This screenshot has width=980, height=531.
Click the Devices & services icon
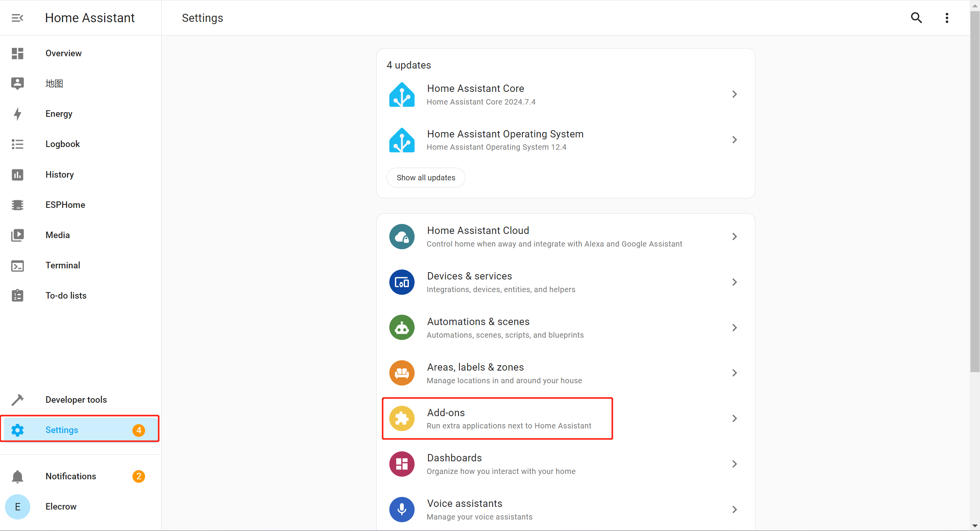(402, 282)
